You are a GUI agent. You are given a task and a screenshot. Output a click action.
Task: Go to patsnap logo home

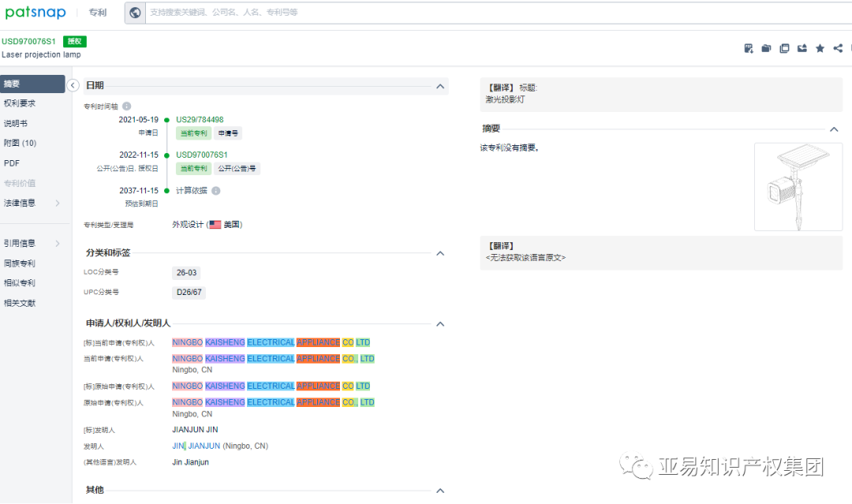35,13
